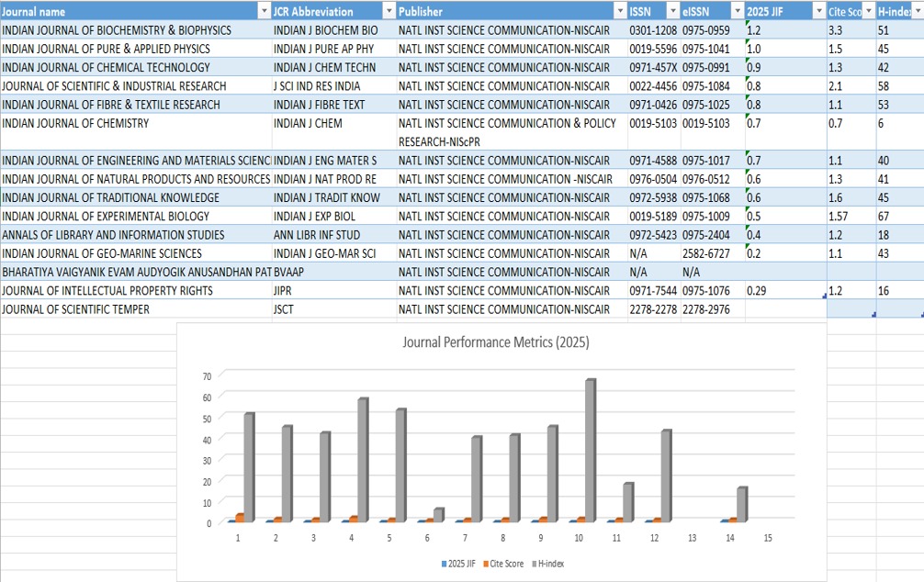924x582 pixels.
Task: Select cell INDIAN JOURNAL OF CHEMISTRY
Action: pos(136,132)
